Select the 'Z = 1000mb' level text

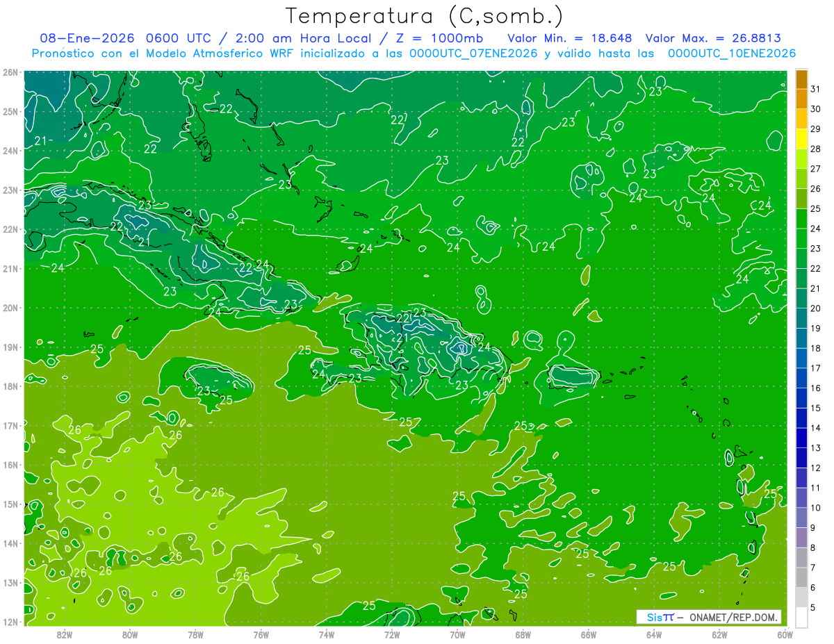pyautogui.click(x=439, y=38)
